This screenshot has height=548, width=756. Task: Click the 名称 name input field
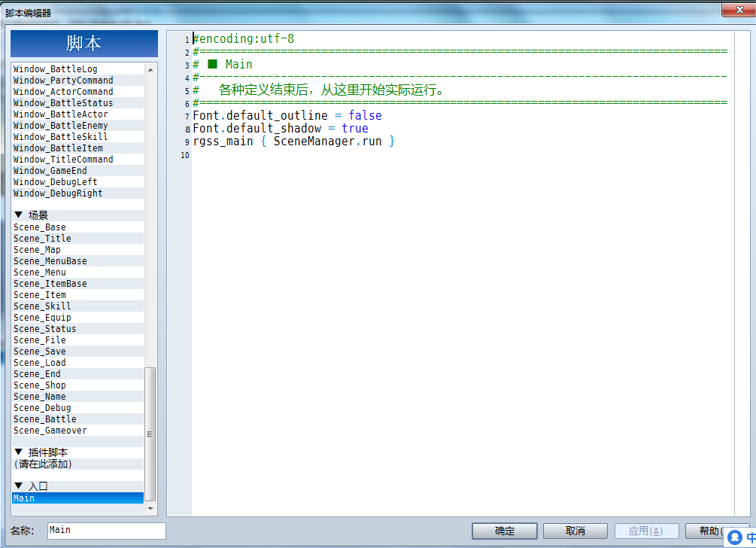107,531
